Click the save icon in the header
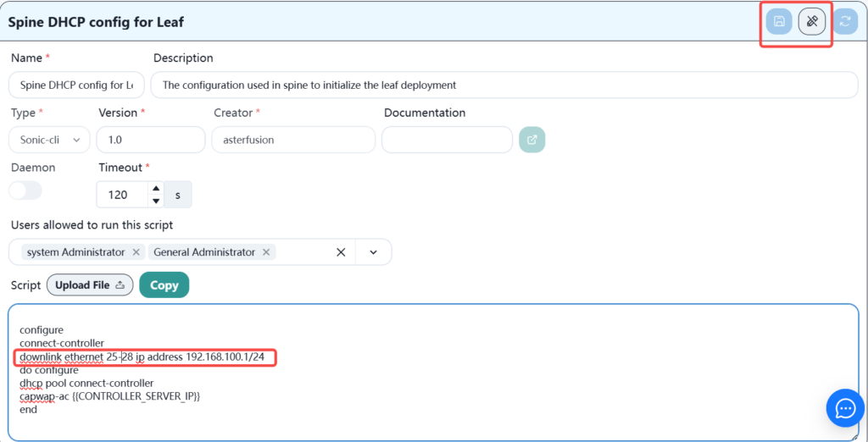 [779, 22]
